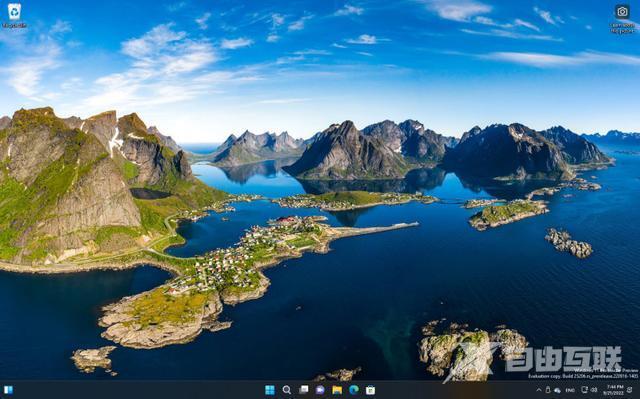Image resolution: width=640 pixels, height=399 pixels.
Task: Open the network quick settings icon
Action: [x=584, y=390]
